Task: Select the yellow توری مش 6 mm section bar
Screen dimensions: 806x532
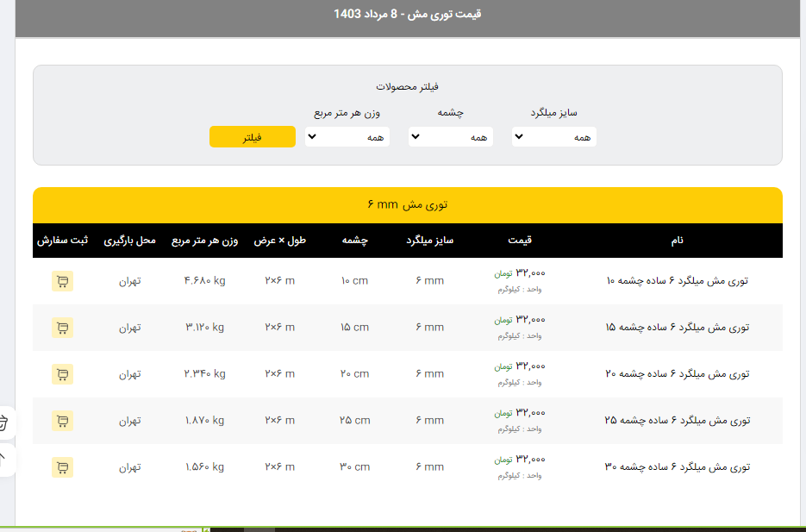Action: 407,205
